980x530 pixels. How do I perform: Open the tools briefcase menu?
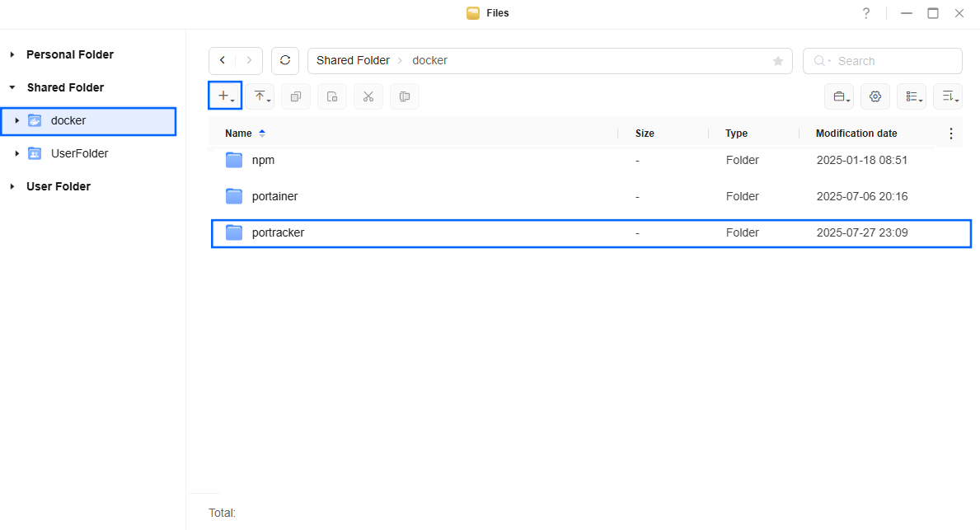pos(839,96)
